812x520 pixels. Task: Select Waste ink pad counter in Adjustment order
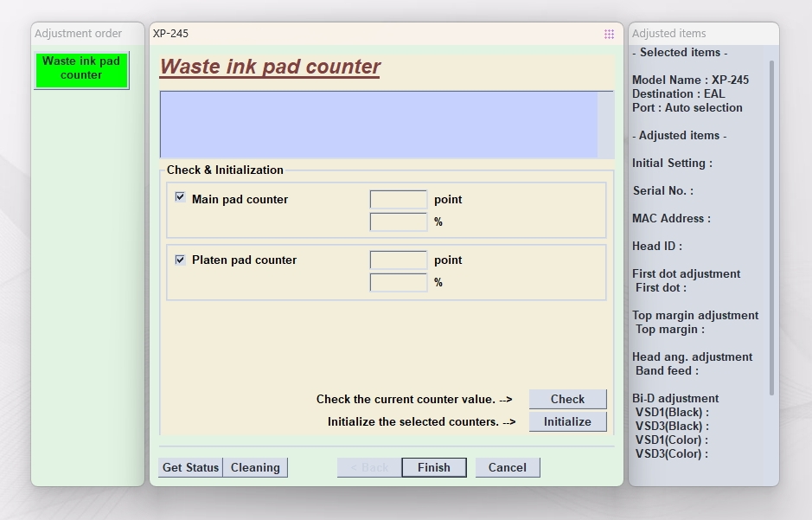pyautogui.click(x=81, y=69)
